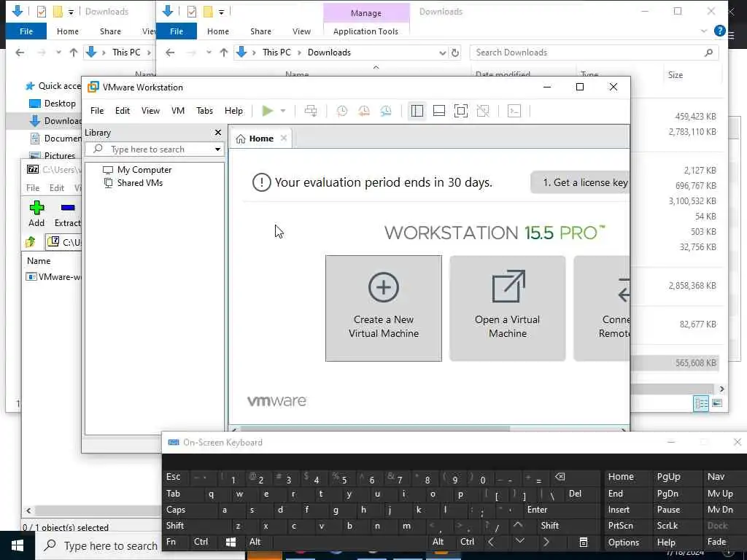Expand the Explorer ribbon chevron
Screen dimensions: 747x560
[704, 31]
